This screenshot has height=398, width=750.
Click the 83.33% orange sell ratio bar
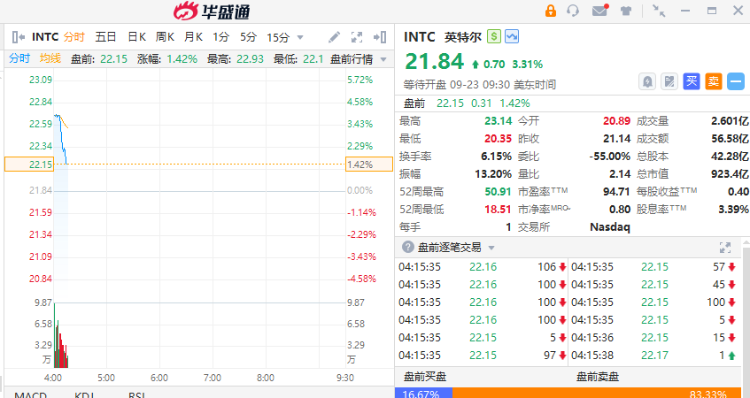tap(596, 393)
